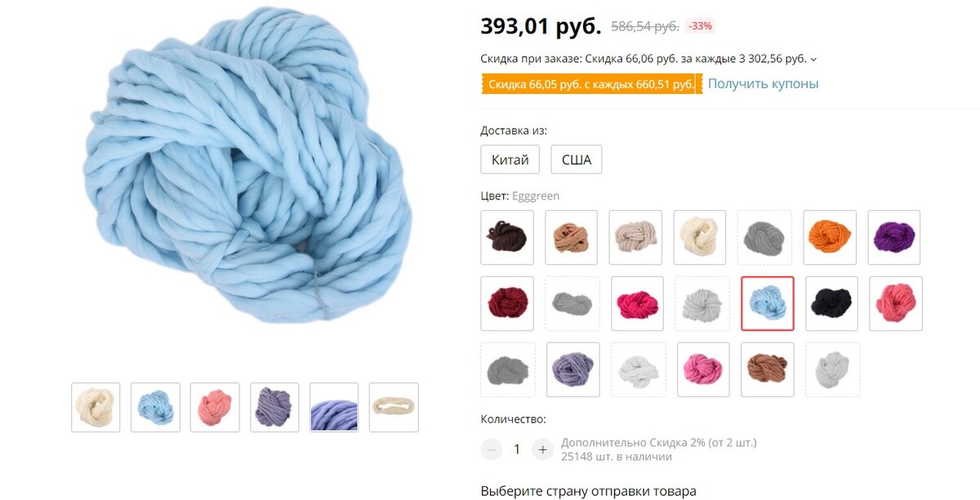Open the Получить купоны link
The width and height of the screenshot is (980, 500).
(x=763, y=83)
